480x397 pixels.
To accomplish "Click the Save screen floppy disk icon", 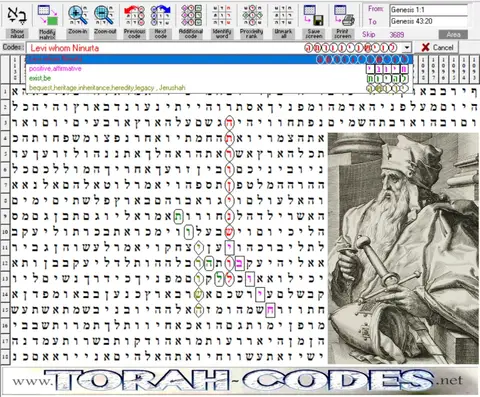I will point(314,15).
